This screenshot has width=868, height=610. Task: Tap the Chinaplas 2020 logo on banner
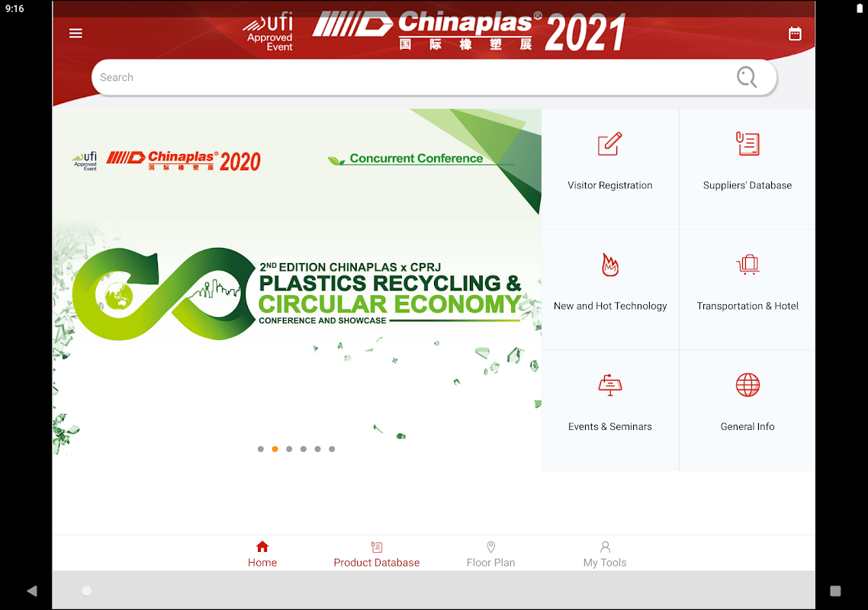coord(183,161)
